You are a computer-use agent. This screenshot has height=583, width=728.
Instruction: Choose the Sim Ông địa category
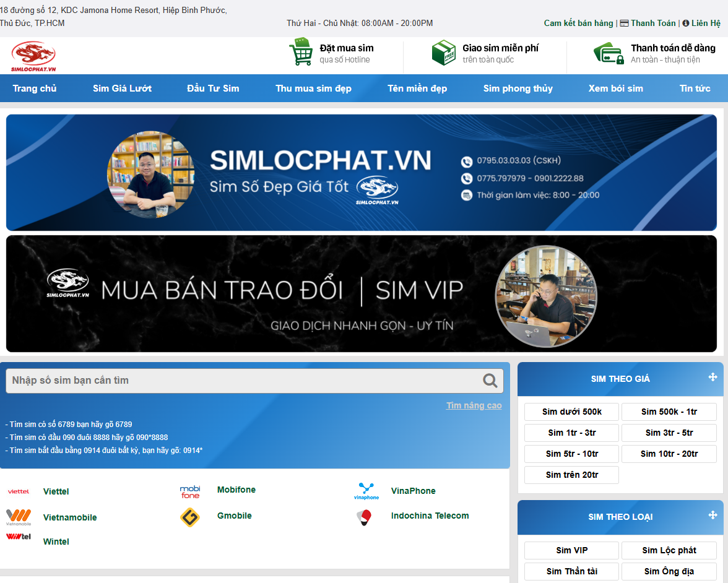[669, 571]
